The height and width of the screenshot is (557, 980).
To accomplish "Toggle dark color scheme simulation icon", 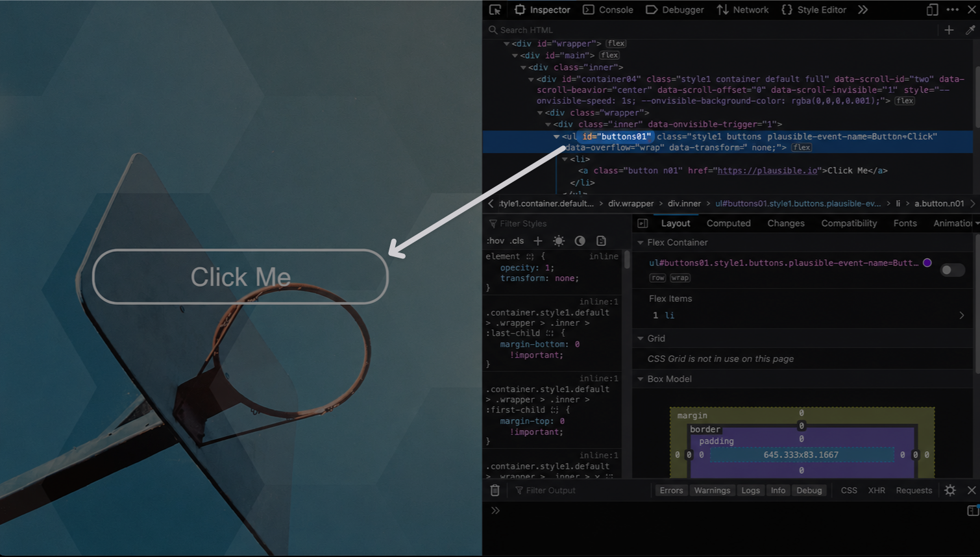I will pyautogui.click(x=580, y=241).
